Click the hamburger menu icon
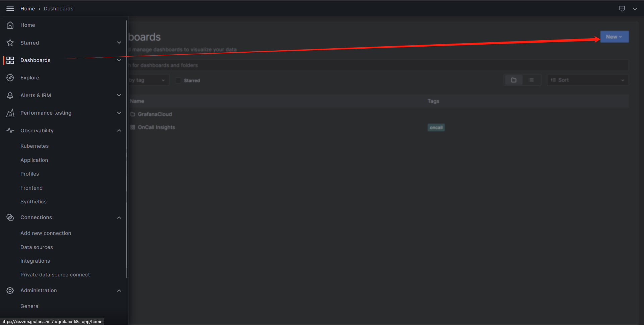This screenshot has width=644, height=325. tap(10, 9)
